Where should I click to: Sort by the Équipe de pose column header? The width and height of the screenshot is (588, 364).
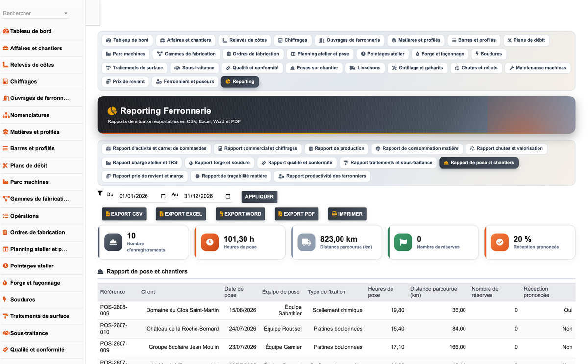(x=281, y=292)
